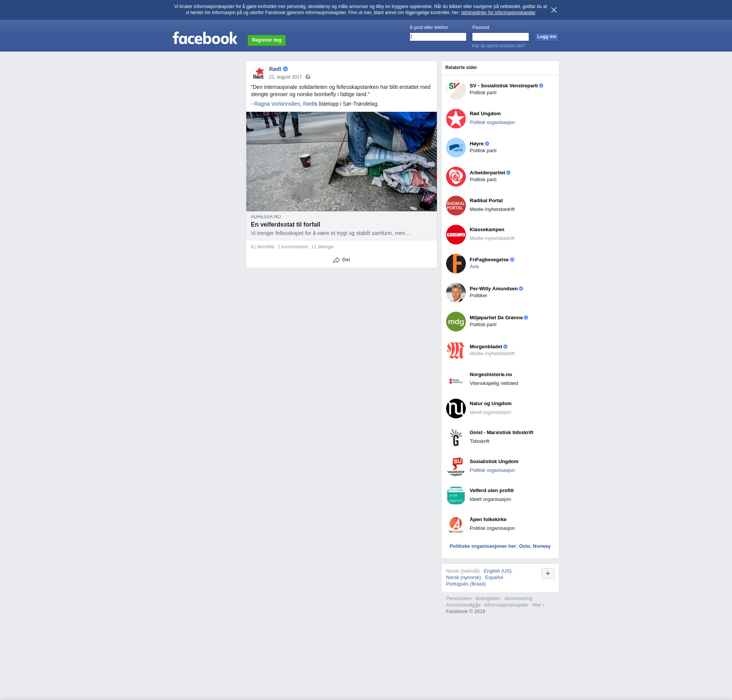Open Morgenbladet page name link

pos(486,347)
